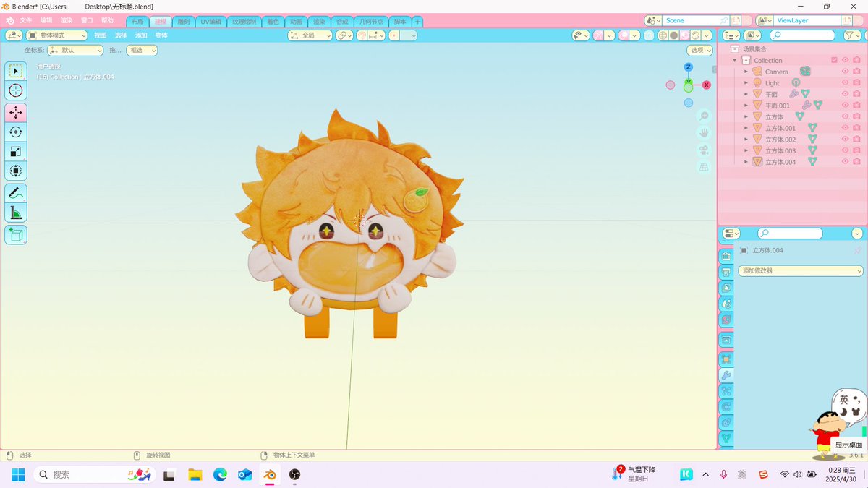This screenshot has width=868, height=488.
Task: Open the 文件 menu
Action: coord(26,21)
